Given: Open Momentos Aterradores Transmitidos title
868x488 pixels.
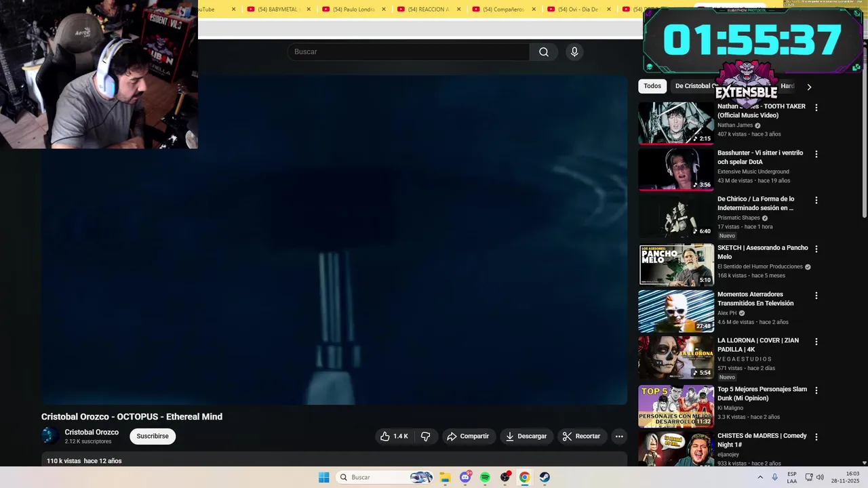Looking at the screenshot, I should 755,299.
